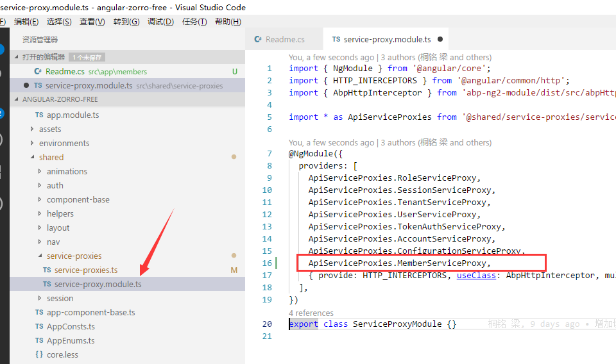Viewport: 616px width, 364px height.
Task: Open the 任务(T) menu
Action: tap(194, 22)
